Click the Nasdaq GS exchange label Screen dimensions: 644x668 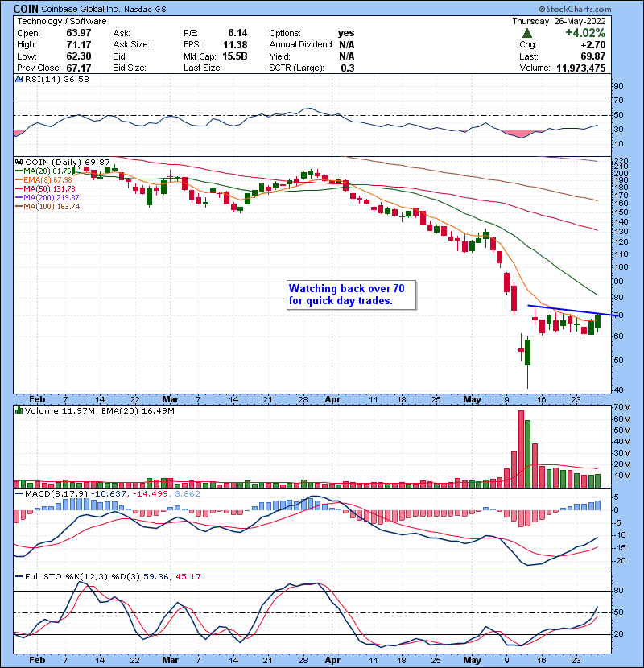tap(145, 10)
